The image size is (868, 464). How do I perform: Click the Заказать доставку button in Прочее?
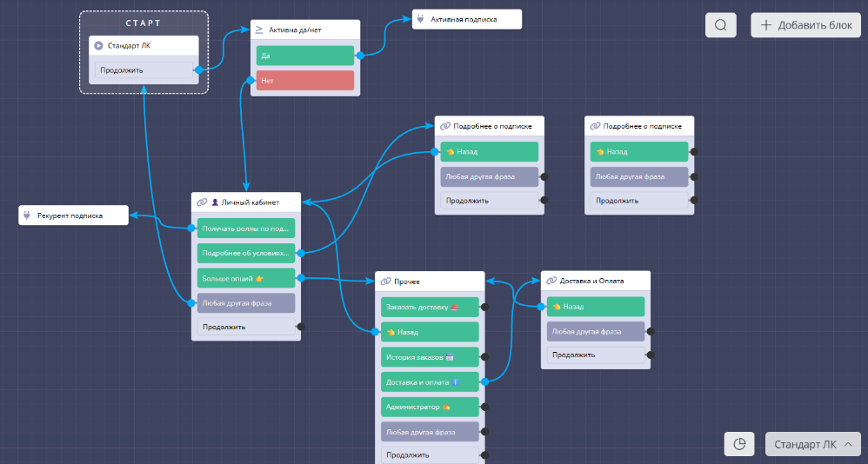click(x=430, y=307)
